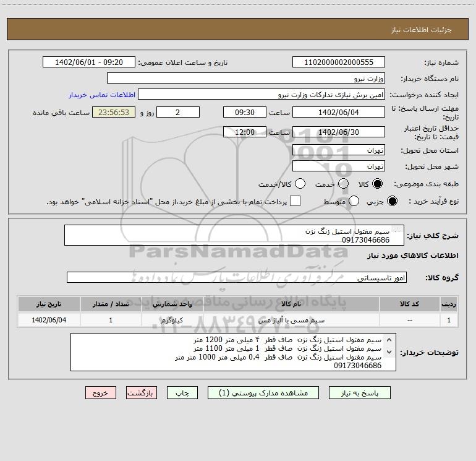Open the اطلاعات تماس خریدار link
The width and height of the screenshot is (476, 461).
(102, 95)
